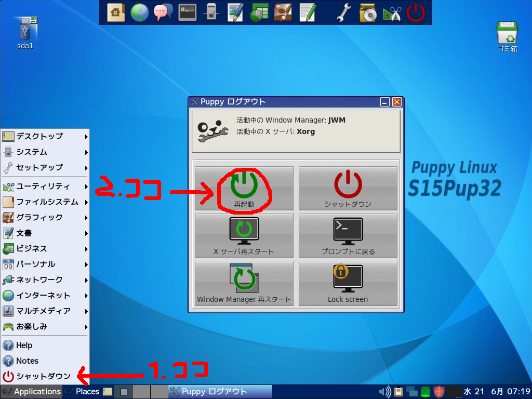Open the spreadsheet chart icon in dock
Viewport: 532px width, 399px height.
click(x=259, y=12)
